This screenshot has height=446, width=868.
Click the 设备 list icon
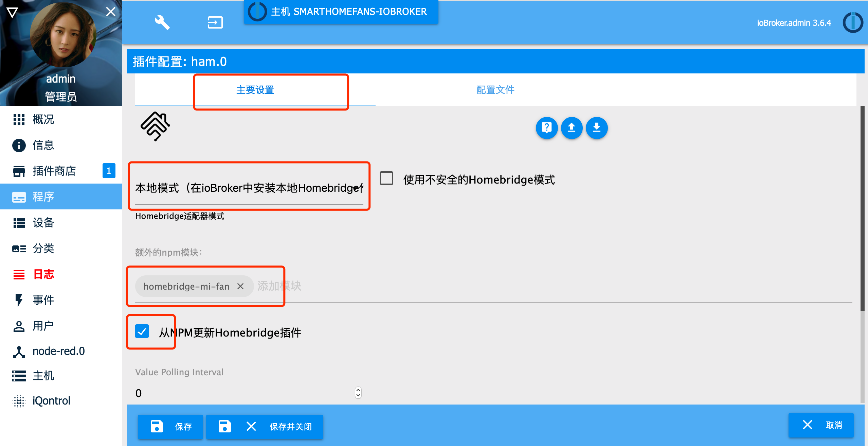coord(19,223)
